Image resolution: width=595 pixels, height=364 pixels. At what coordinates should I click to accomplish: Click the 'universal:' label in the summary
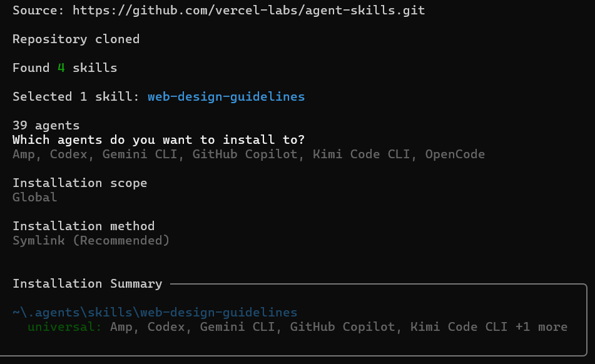coord(64,327)
